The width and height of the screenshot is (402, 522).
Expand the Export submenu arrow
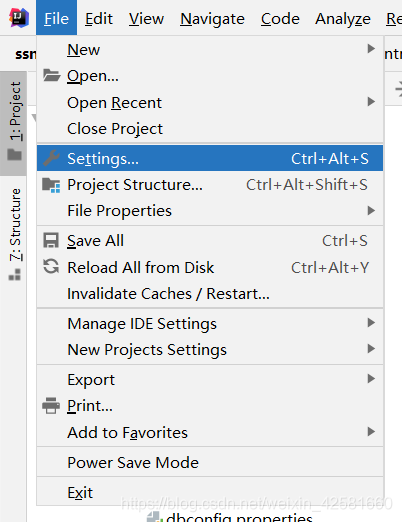pos(371,379)
